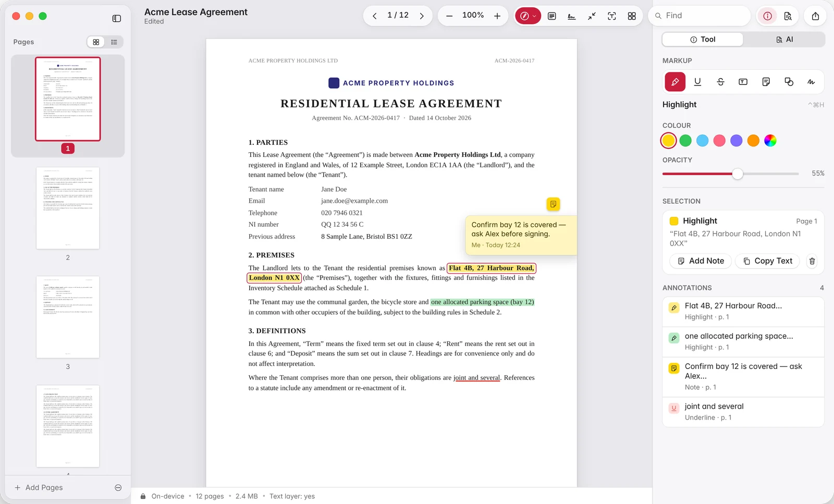The height and width of the screenshot is (504, 834).
Task: Switch pages panel to list view
Action: (114, 42)
